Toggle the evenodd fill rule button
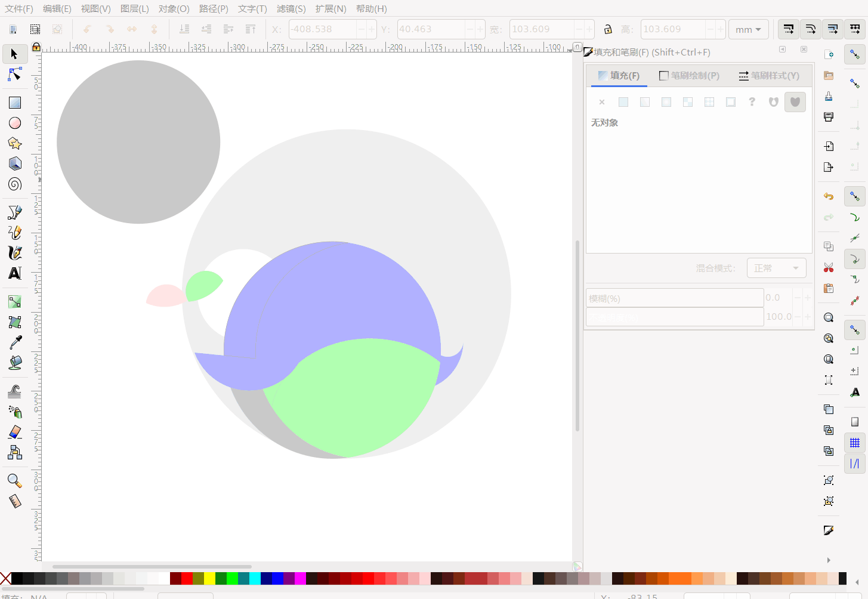 pos(774,102)
